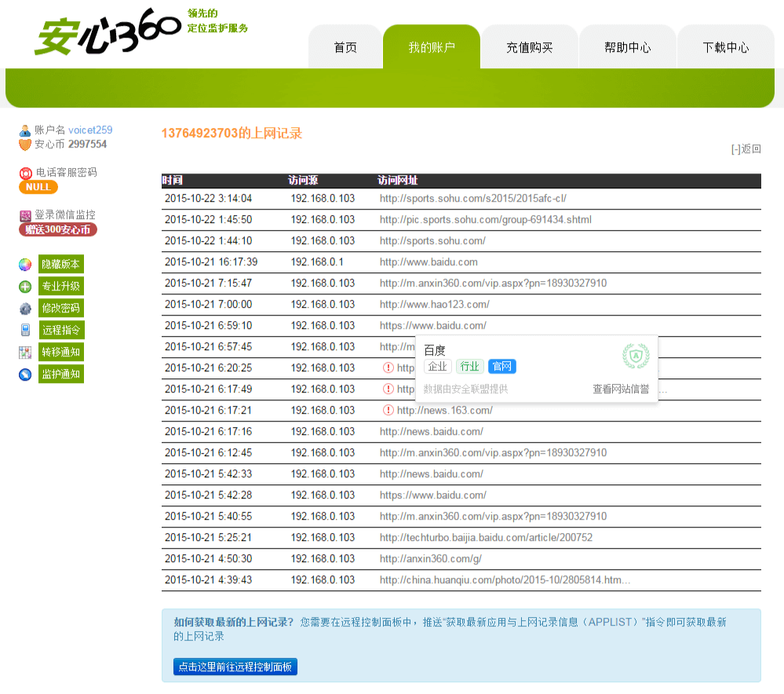This screenshot has width=784, height=694.
Task: Click the 安心币 balance 2997554
Action: pos(87,144)
